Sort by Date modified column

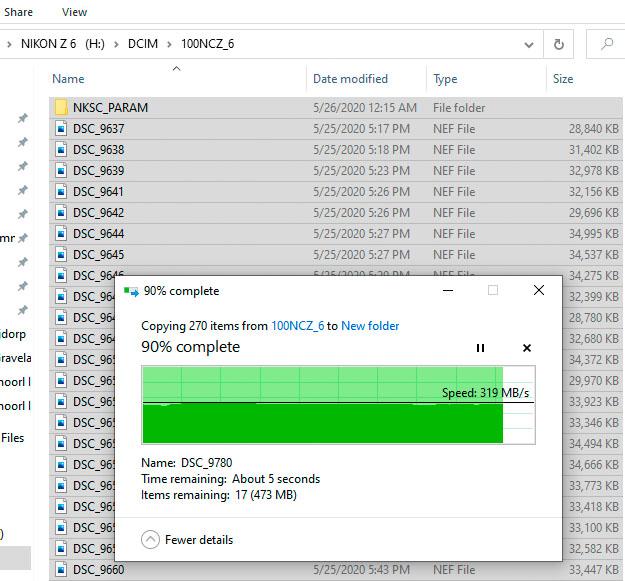350,79
